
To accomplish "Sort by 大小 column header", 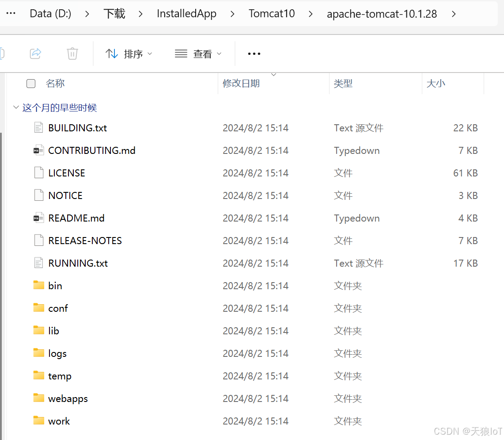I will point(436,84).
